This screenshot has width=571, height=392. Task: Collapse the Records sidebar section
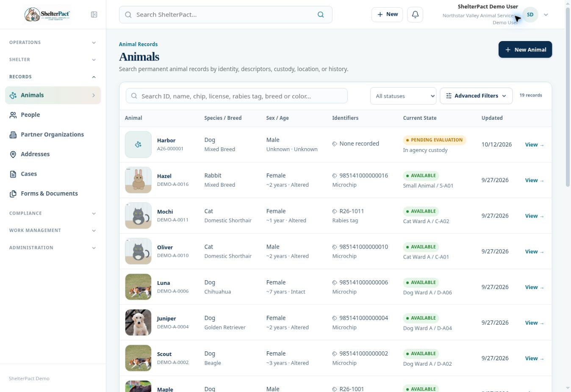coord(53,77)
